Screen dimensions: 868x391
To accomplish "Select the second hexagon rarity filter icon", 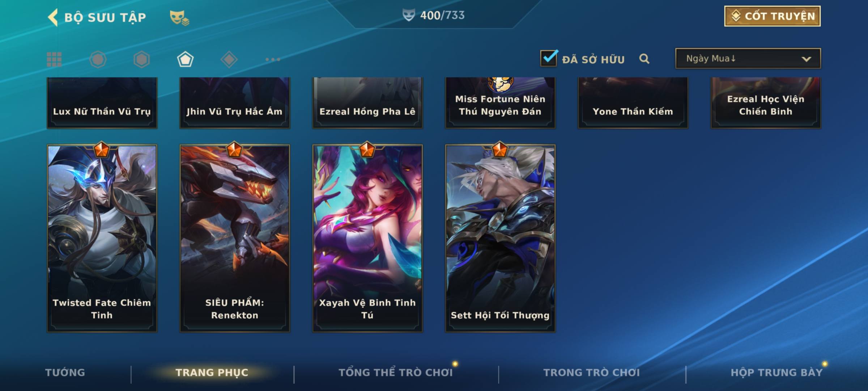I will pyautogui.click(x=141, y=59).
